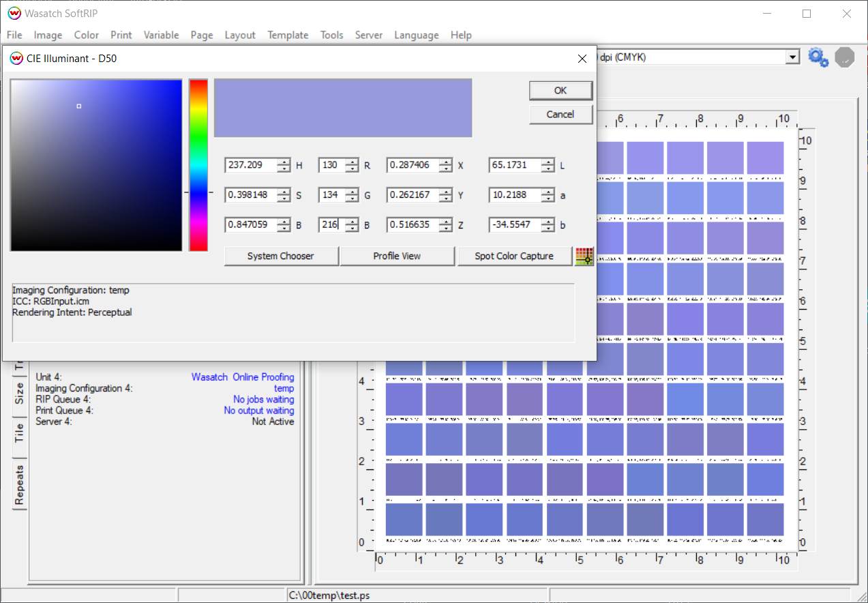Click the Wasatch SoftRIP title bar logo
Image resolution: width=868 pixels, height=603 pixels.
point(14,14)
